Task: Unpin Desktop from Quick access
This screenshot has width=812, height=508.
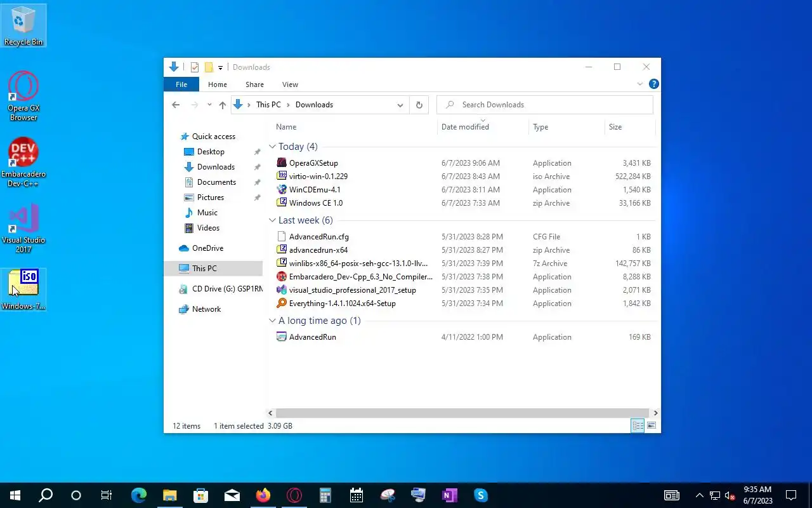Action: tap(257, 152)
